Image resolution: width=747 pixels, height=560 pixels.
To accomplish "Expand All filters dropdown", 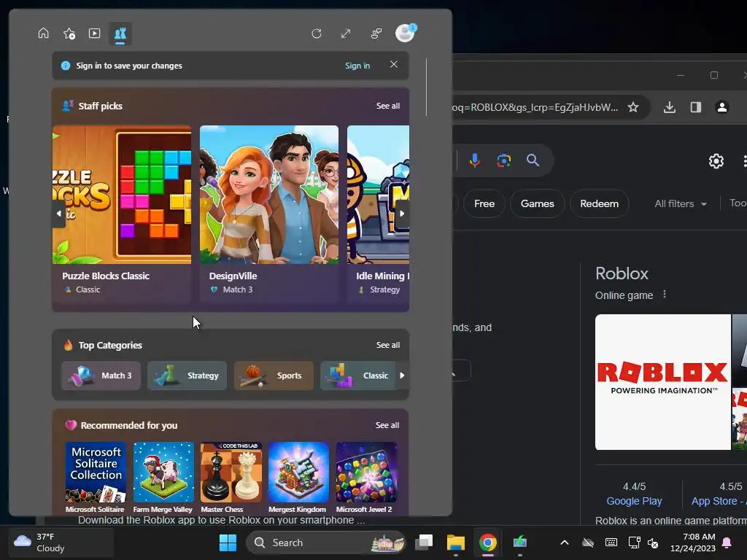I will click(681, 204).
